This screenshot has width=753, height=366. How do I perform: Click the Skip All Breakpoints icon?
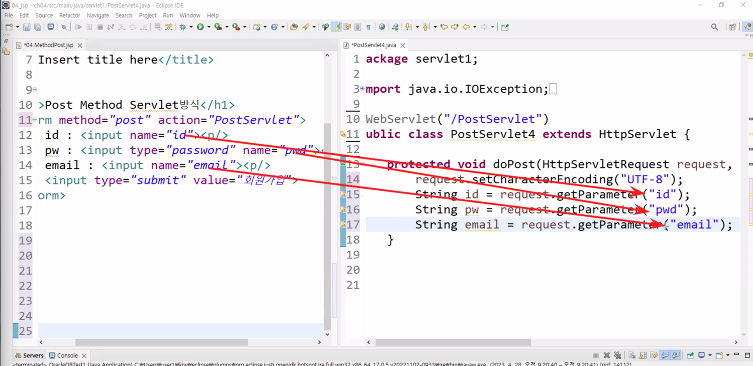pyautogui.click(x=63, y=27)
